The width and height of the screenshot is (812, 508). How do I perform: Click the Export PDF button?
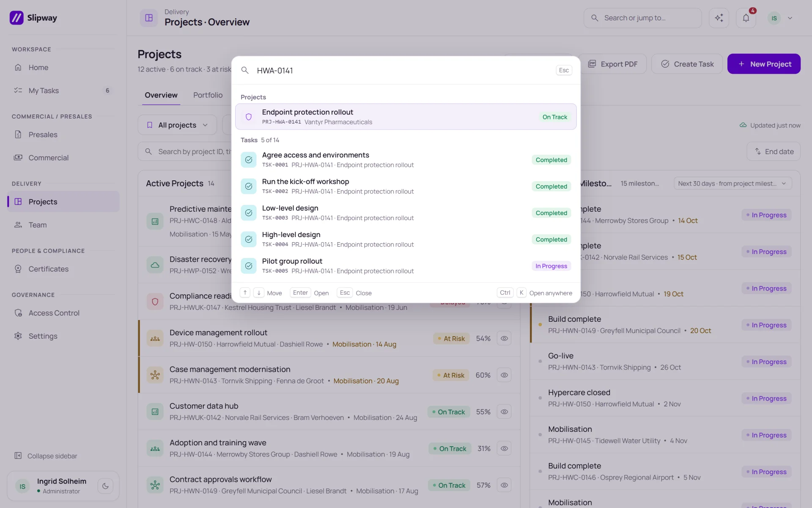(x=612, y=64)
